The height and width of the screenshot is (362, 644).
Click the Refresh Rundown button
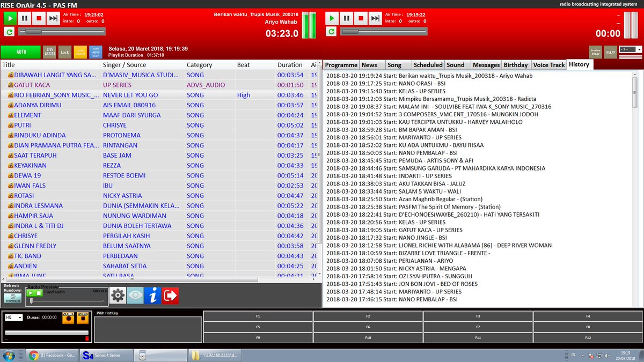(12, 298)
